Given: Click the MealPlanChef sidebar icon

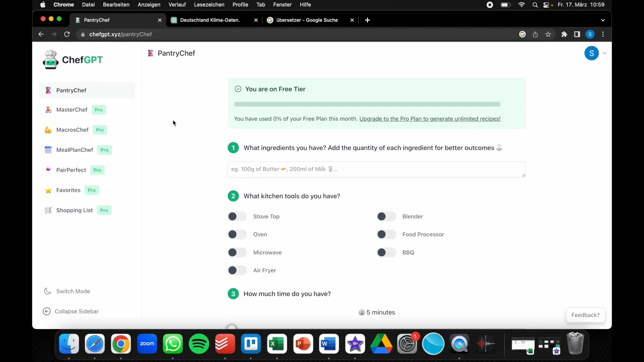Looking at the screenshot, I should (48, 149).
